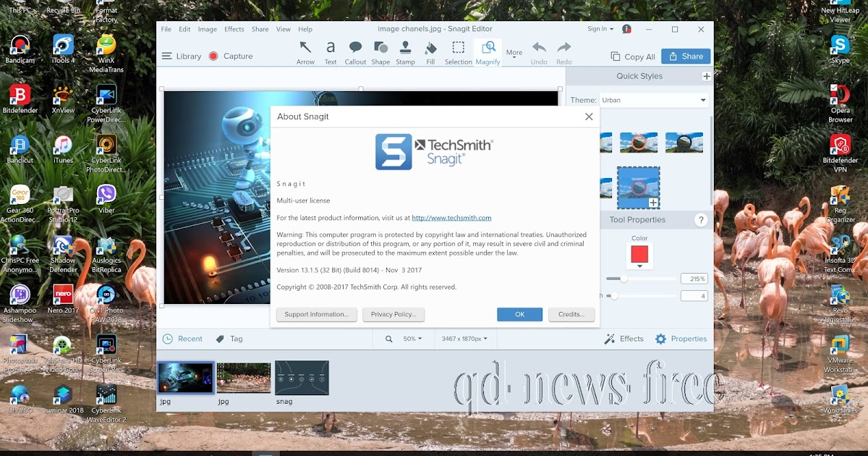Click the Copy All button
Viewport: 868px width, 456px height.
(633, 56)
